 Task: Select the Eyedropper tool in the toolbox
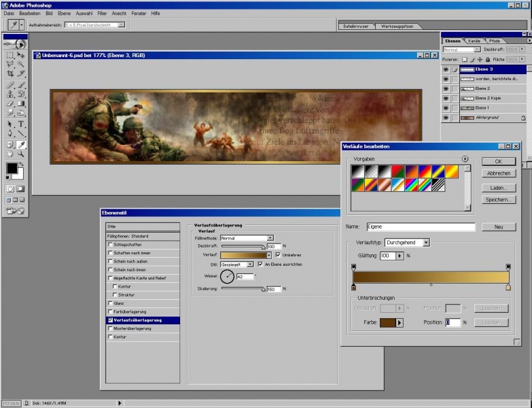click(x=21, y=145)
